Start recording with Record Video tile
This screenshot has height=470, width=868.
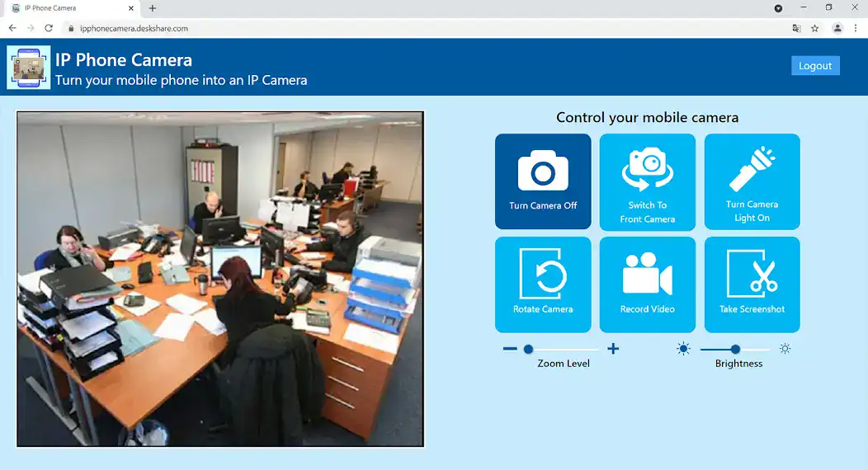pos(647,284)
